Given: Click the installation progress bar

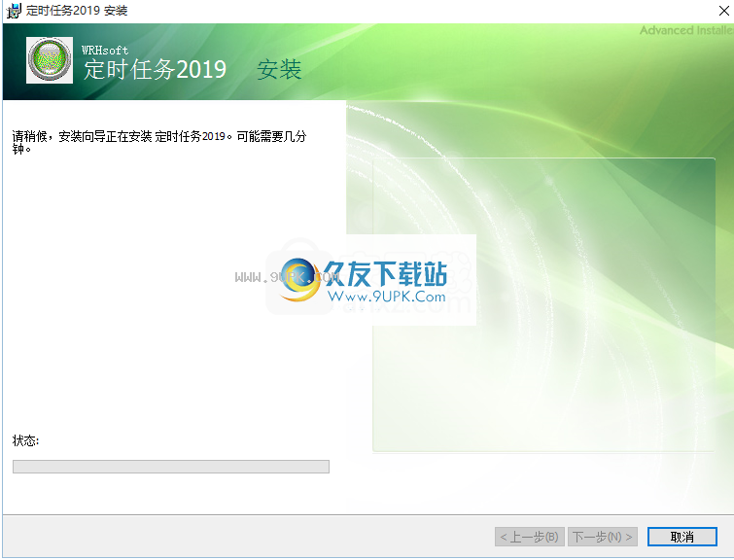Looking at the screenshot, I should (x=171, y=467).
